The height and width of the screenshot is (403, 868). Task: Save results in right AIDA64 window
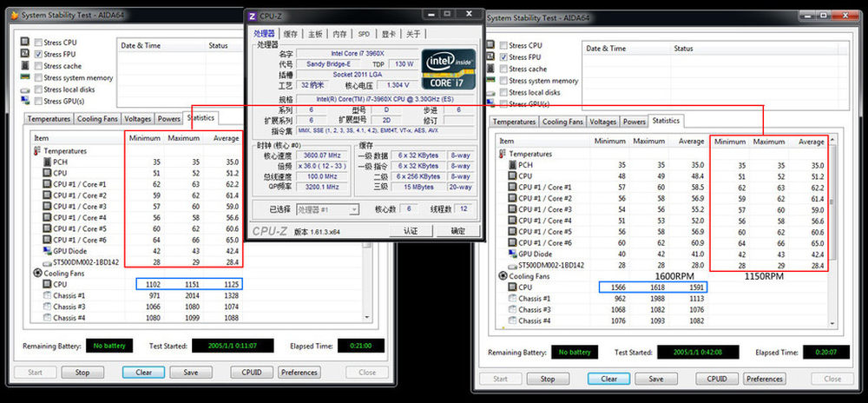pos(656,380)
